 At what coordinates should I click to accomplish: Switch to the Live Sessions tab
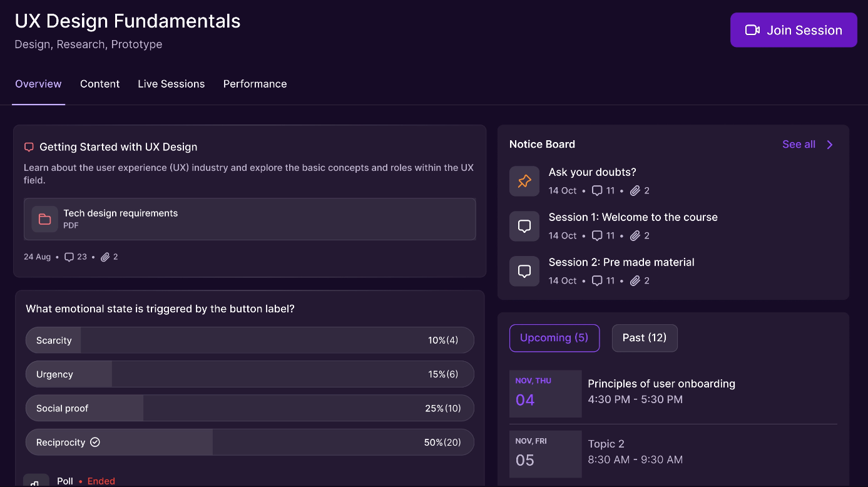171,84
